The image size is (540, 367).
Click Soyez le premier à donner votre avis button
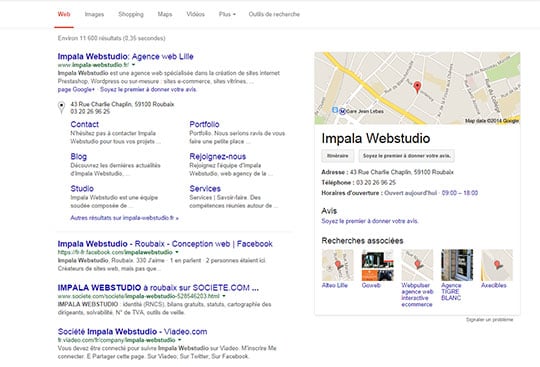(406, 156)
